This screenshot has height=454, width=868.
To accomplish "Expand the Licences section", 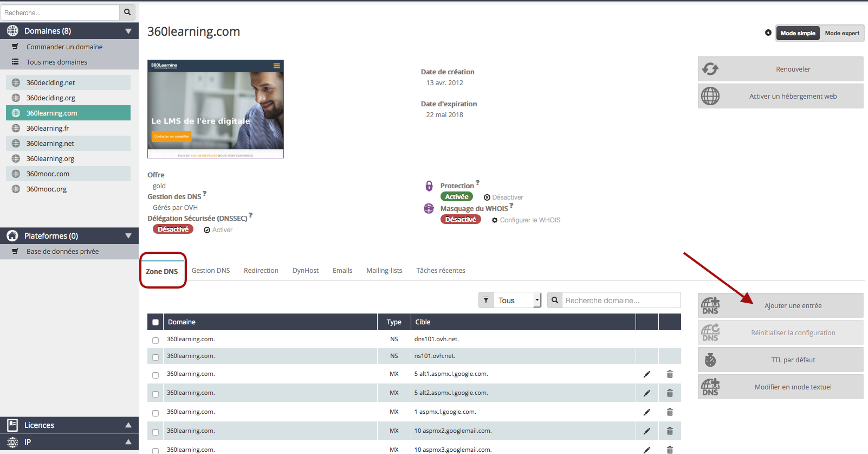I will [128, 425].
